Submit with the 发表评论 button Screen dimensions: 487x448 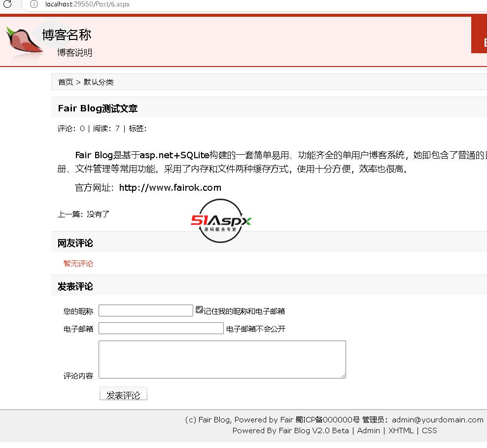(123, 394)
